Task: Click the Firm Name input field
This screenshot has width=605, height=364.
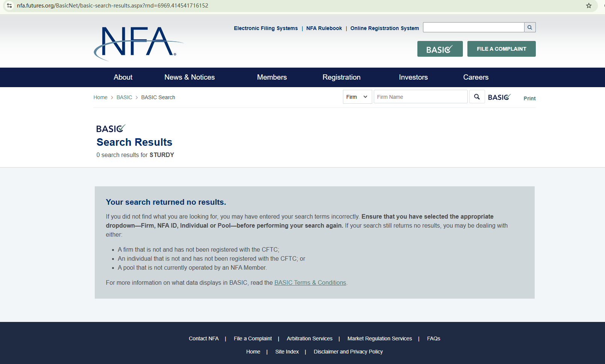Action: coord(420,97)
